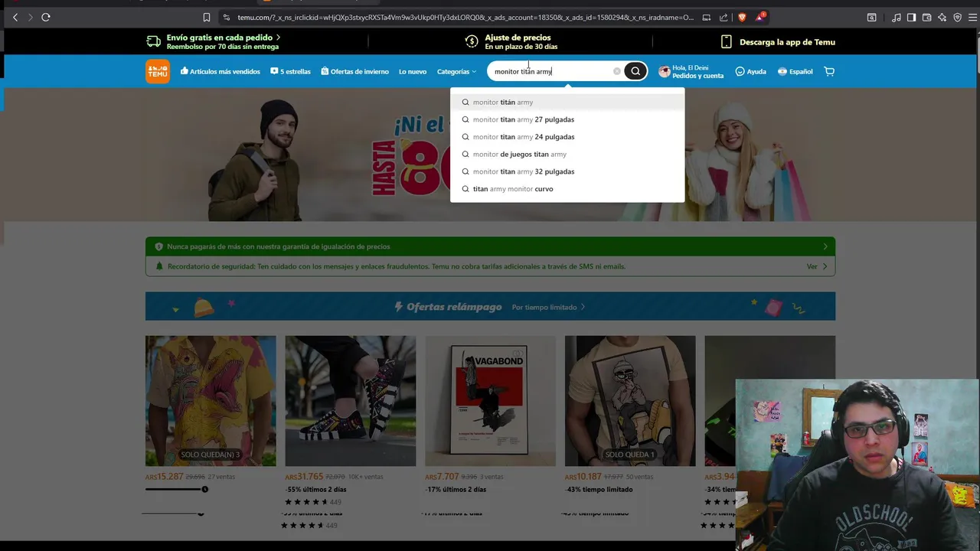Open the Lo nuevo section
The width and height of the screenshot is (980, 551).
click(x=413, y=71)
